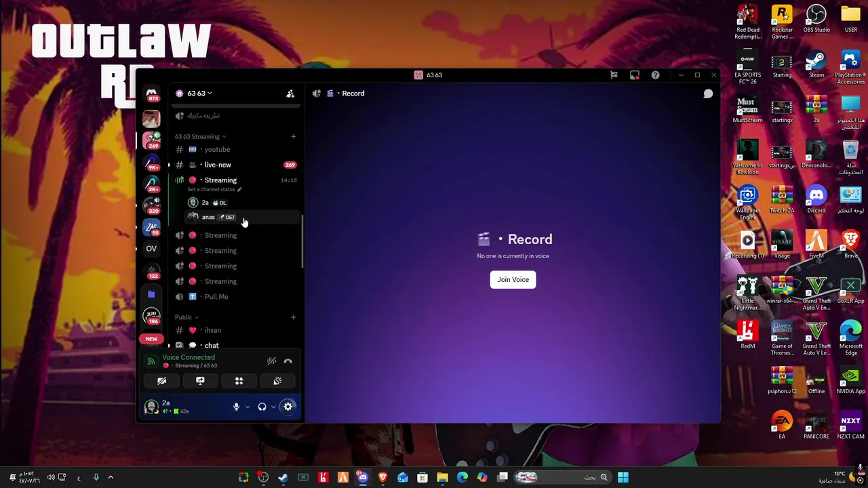Open Discord help question mark icon

[x=655, y=75]
